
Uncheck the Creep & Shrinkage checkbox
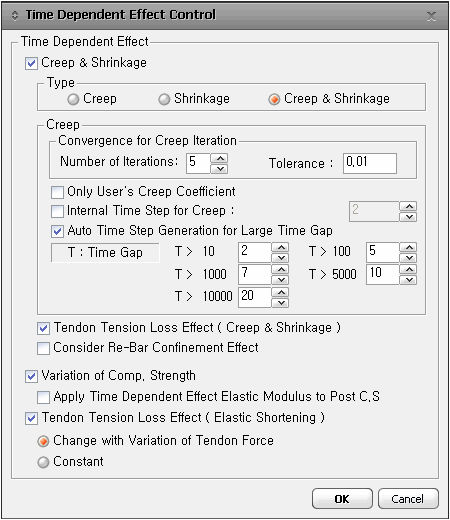(x=31, y=63)
